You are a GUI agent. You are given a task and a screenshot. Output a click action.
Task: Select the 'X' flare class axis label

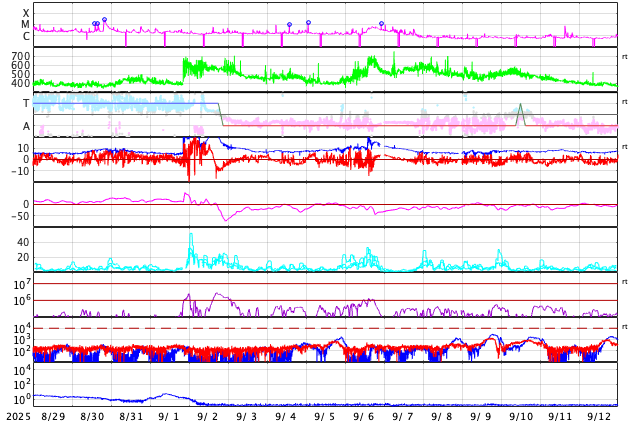pos(26,13)
